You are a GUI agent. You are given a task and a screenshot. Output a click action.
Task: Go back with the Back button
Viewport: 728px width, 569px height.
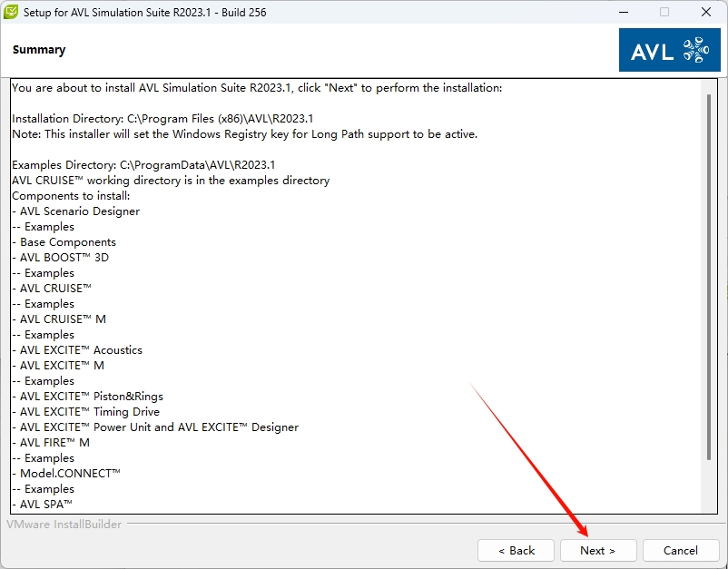(516, 550)
